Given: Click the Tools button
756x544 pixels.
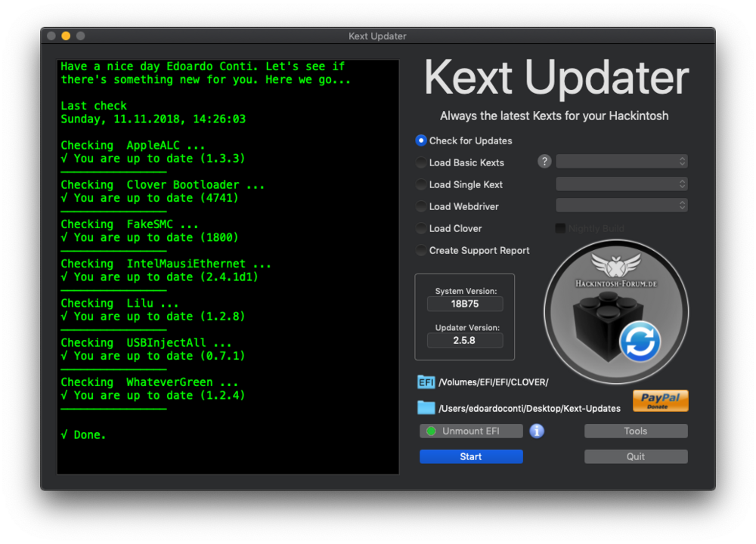Looking at the screenshot, I should click(x=636, y=431).
